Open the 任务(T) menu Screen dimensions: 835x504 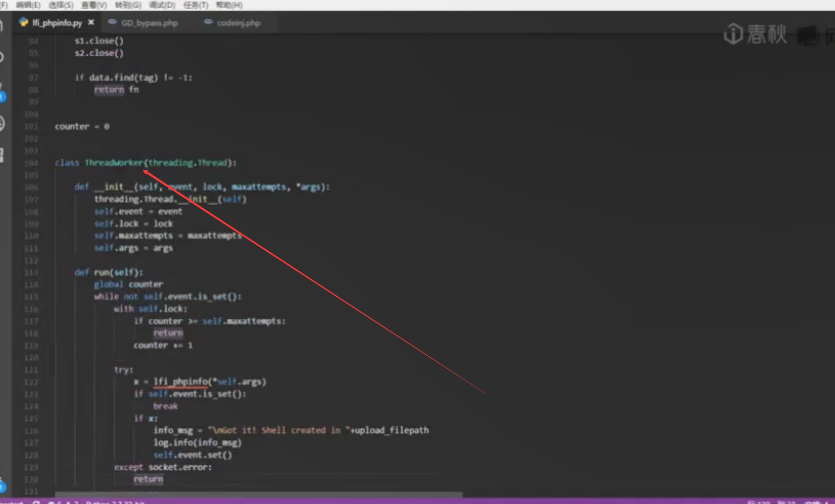tap(195, 5)
